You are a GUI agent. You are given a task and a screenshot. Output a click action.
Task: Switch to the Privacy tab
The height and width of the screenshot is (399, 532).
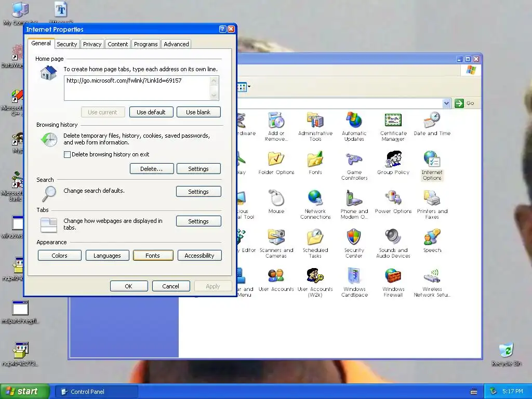click(x=92, y=44)
